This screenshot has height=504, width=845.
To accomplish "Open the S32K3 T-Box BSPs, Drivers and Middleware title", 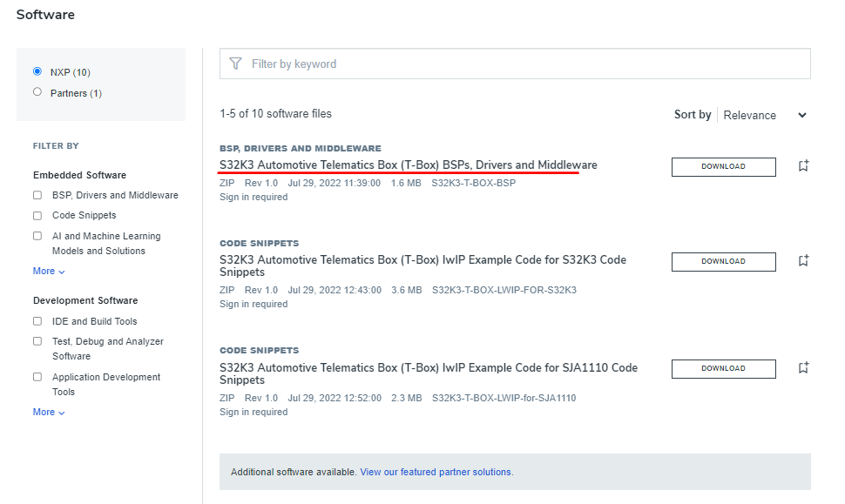I will pyautogui.click(x=408, y=165).
